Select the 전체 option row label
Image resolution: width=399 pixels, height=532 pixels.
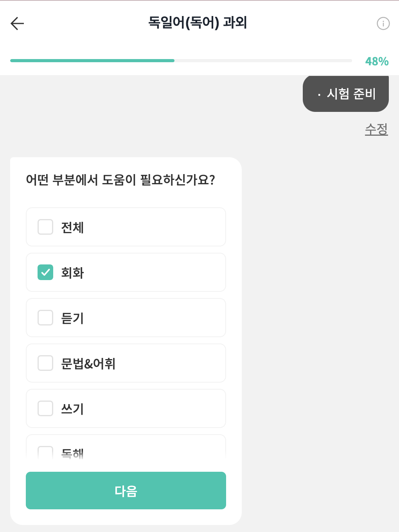(x=72, y=227)
